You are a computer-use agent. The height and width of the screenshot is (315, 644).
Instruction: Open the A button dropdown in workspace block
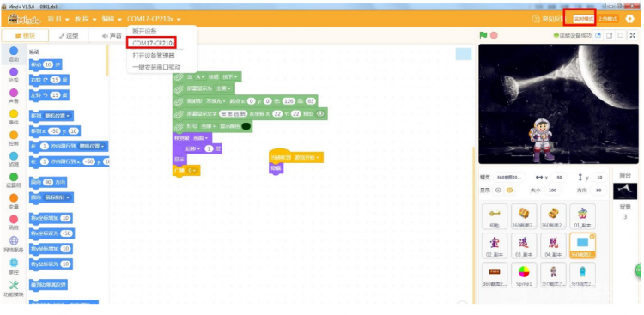[x=200, y=76]
